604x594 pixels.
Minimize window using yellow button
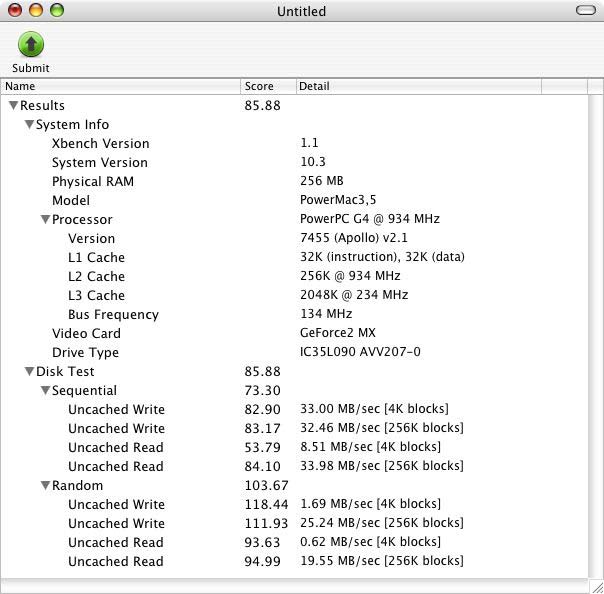pos(35,11)
